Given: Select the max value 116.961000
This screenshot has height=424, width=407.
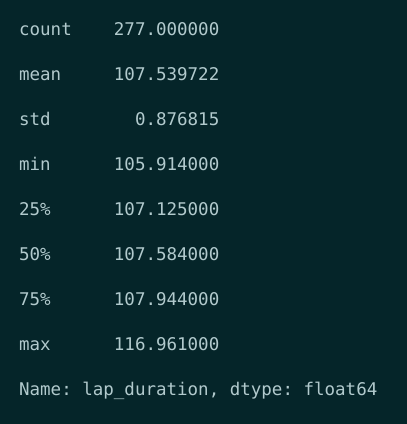Looking at the screenshot, I should [166, 344].
